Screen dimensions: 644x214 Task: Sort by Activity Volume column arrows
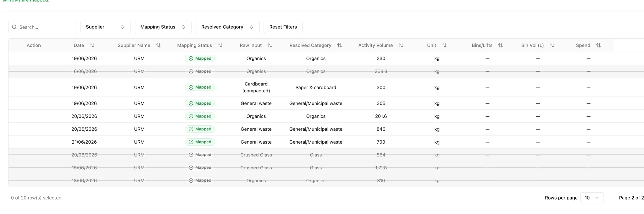click(x=401, y=45)
